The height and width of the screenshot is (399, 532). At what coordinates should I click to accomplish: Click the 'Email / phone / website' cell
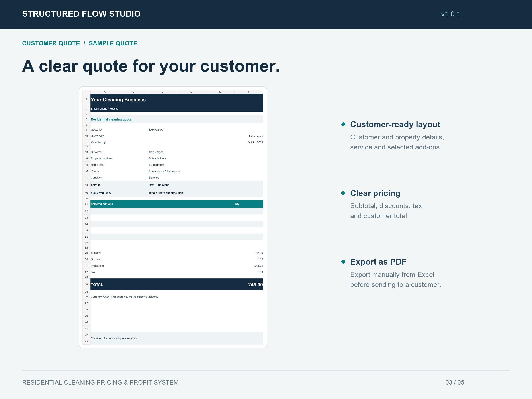click(x=105, y=109)
